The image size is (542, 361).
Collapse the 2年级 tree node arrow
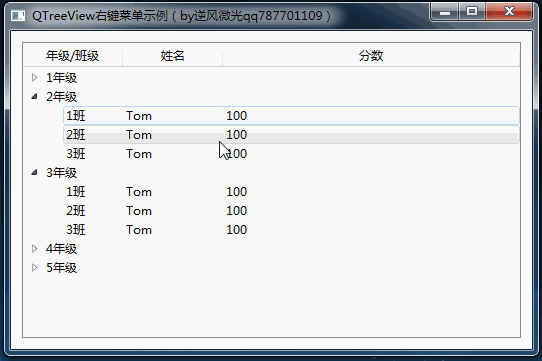pyautogui.click(x=34, y=96)
